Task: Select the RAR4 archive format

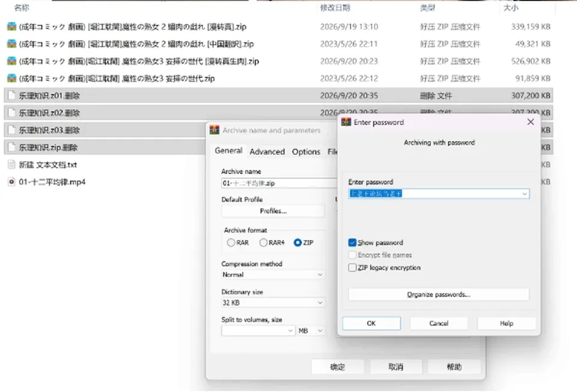Action: 263,243
